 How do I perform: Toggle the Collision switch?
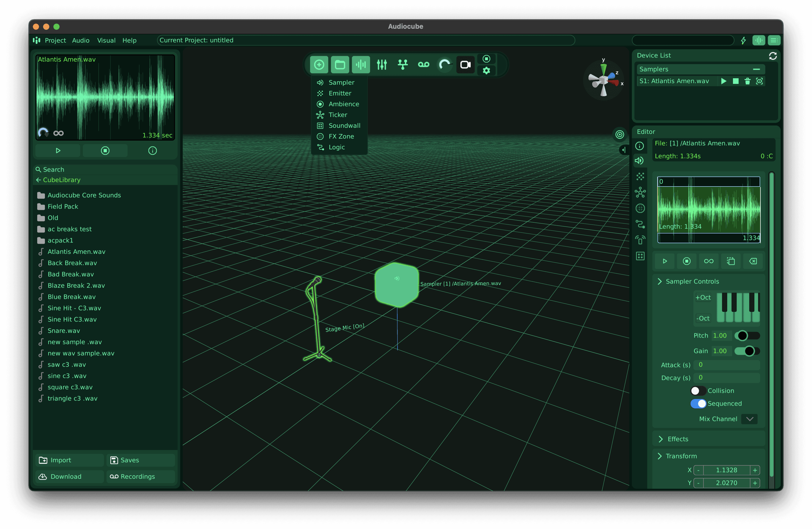coord(698,390)
